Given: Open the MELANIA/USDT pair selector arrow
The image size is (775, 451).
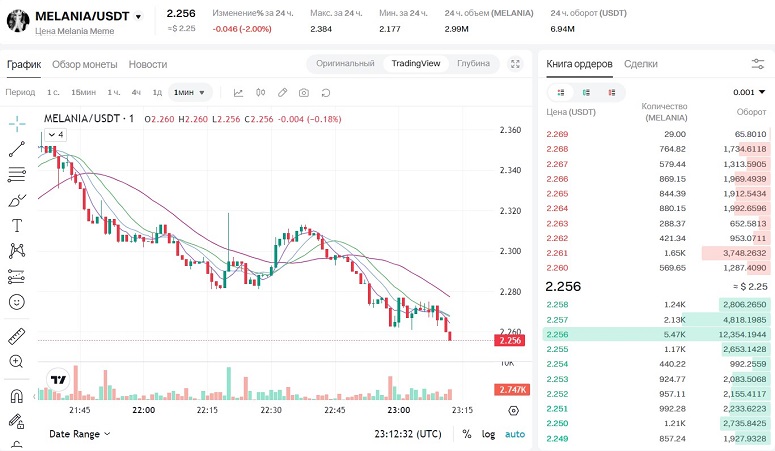Looking at the screenshot, I should 138,17.
